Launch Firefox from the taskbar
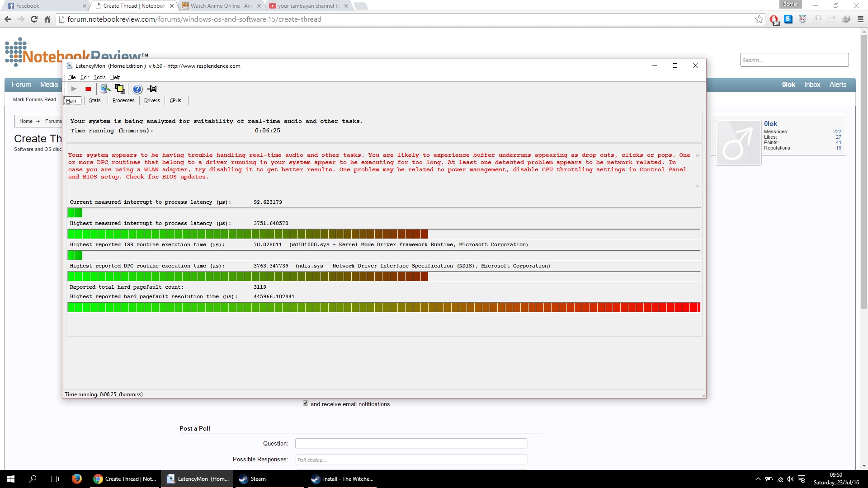This screenshot has height=488, width=868. [77, 479]
